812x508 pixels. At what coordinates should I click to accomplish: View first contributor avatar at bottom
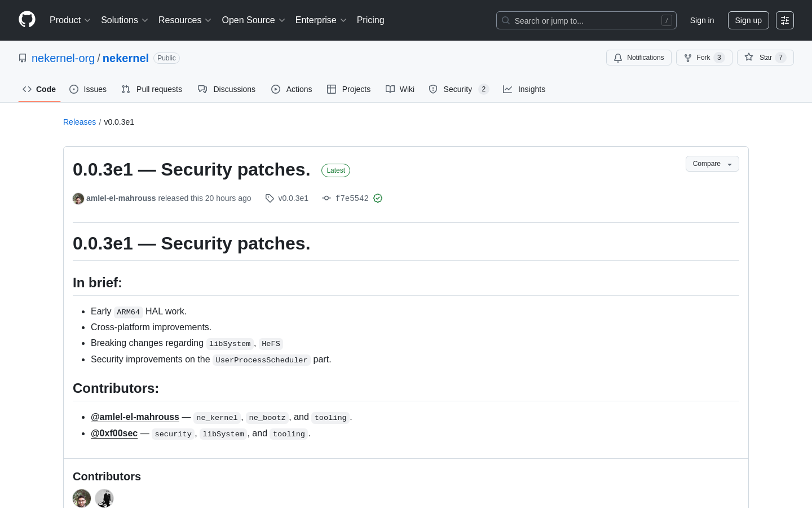coord(82,498)
